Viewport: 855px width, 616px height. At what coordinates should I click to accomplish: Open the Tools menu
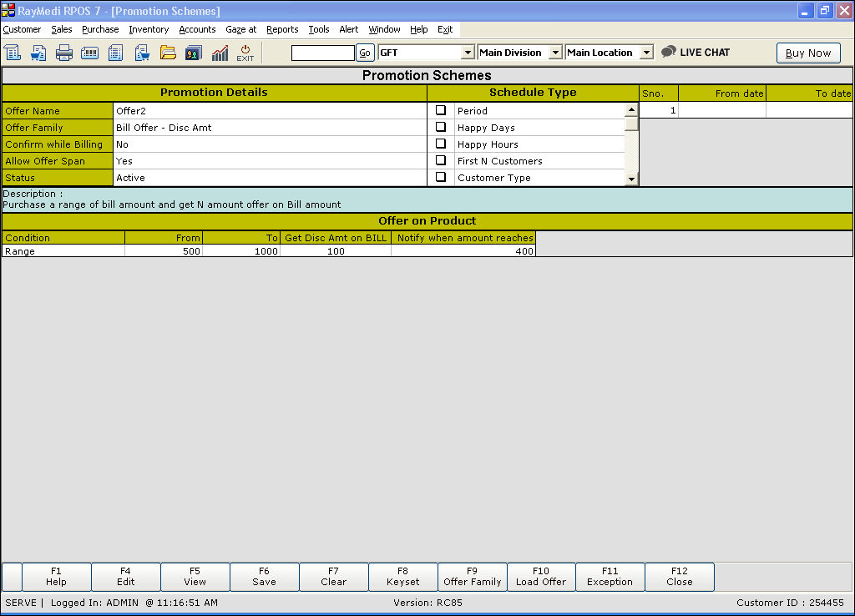pos(319,29)
